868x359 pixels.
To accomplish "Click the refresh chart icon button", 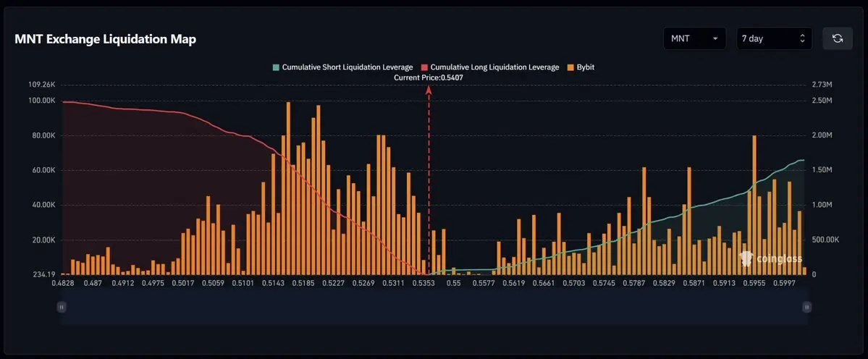I will 838,38.
